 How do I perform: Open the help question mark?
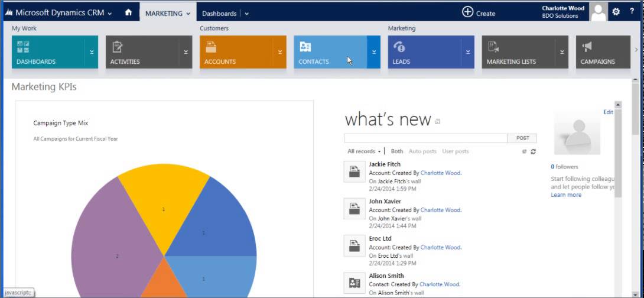[632, 11]
